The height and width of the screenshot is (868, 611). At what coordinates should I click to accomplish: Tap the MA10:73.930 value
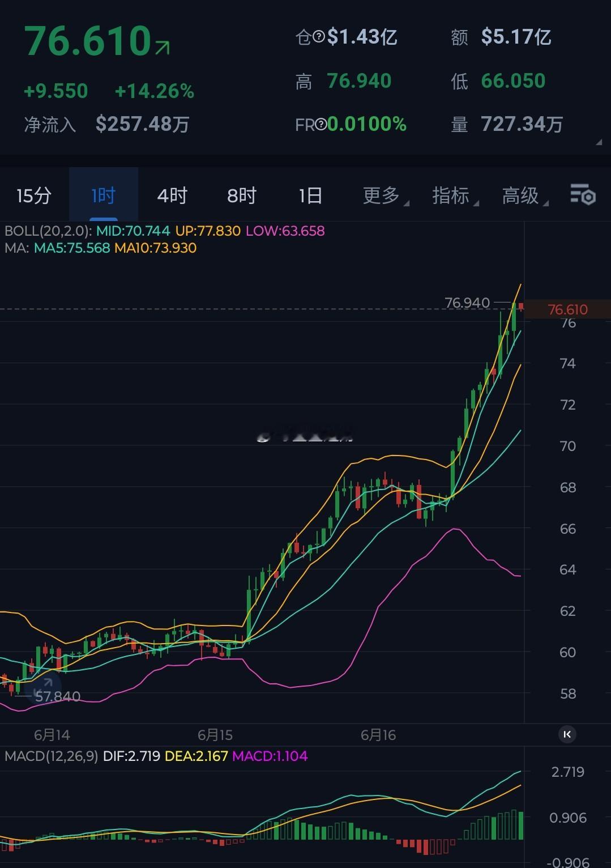coord(156,248)
